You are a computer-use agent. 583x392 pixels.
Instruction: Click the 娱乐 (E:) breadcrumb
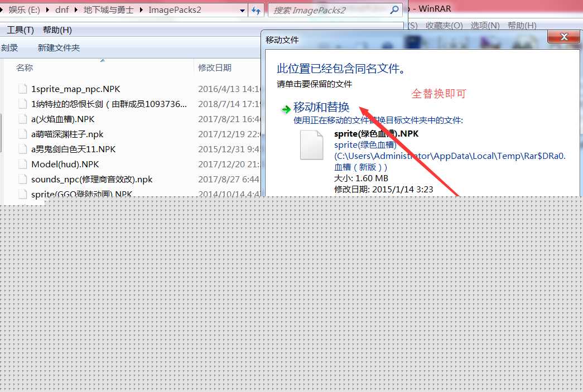tap(24, 10)
